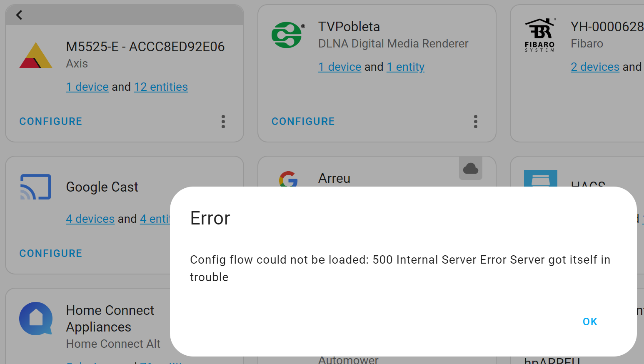Click the cloud icon on Arreu card
The width and height of the screenshot is (644, 364).
471,168
